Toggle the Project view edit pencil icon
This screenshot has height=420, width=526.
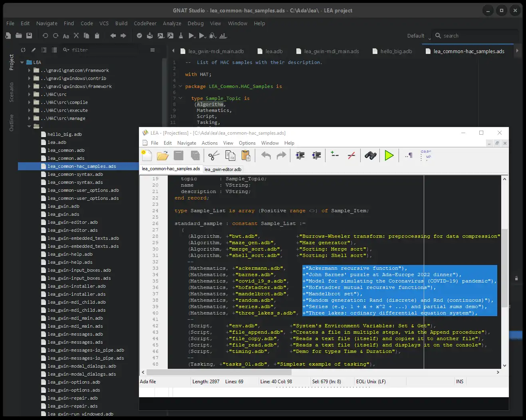click(34, 50)
